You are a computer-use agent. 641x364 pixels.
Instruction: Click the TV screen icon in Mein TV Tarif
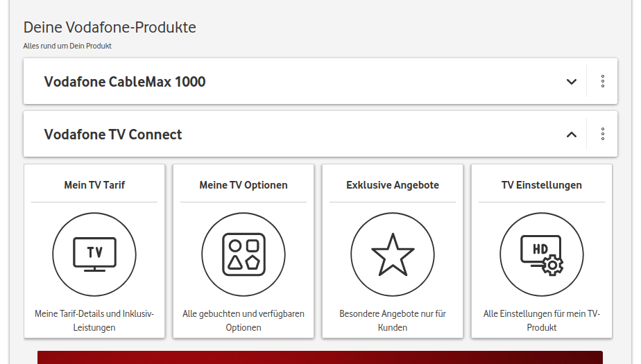(94, 254)
